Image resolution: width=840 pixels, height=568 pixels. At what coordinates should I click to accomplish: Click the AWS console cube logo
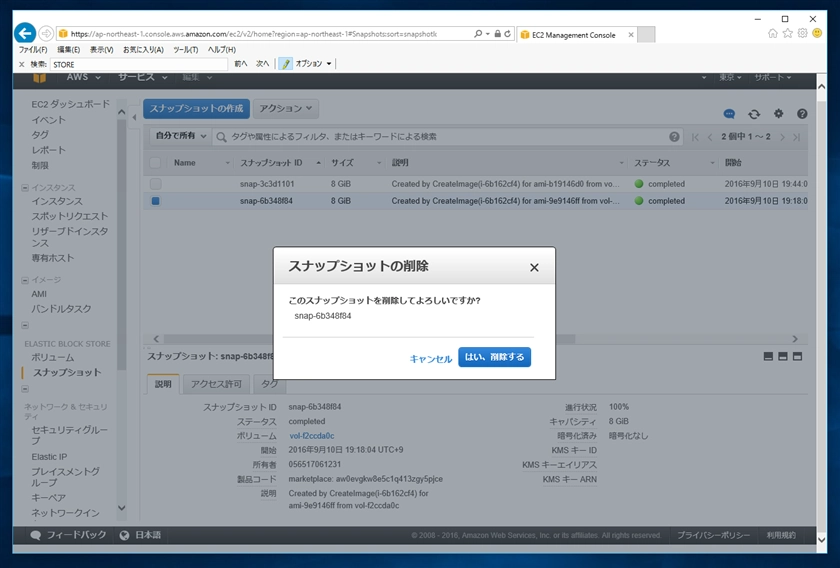[39, 78]
